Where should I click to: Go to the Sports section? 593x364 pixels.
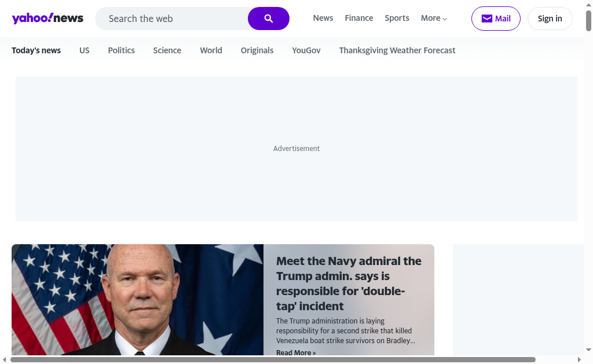[397, 18]
